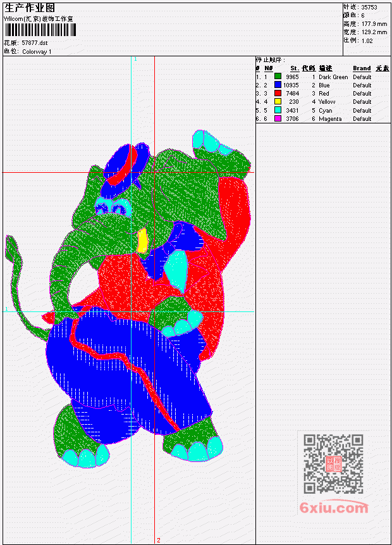Click the N# column header

tap(268, 68)
